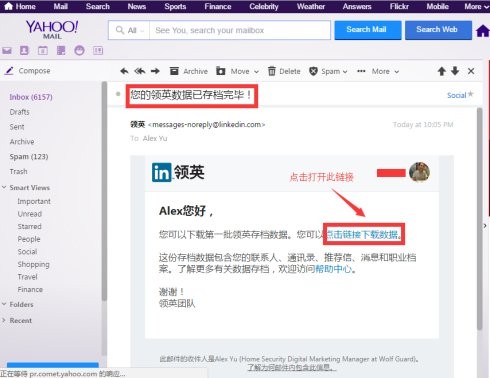490x378 pixels.
Task: Click the purple house home icon at right
Action: coord(483,31)
